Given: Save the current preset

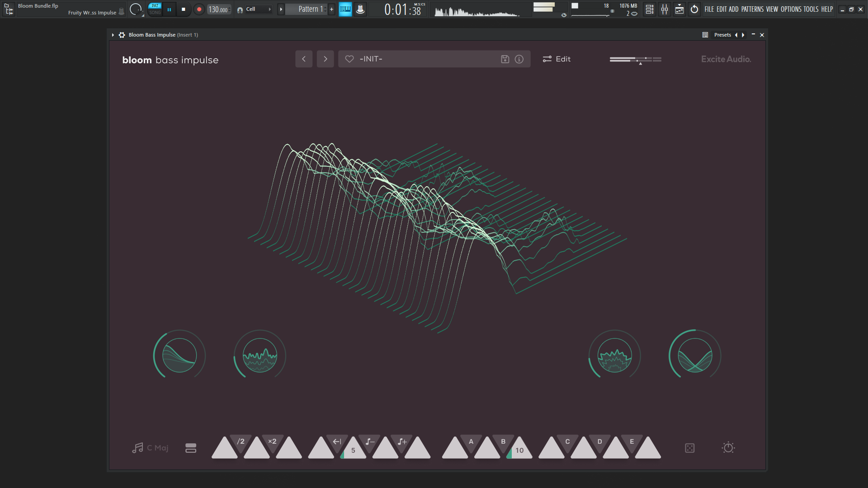Looking at the screenshot, I should coord(505,59).
